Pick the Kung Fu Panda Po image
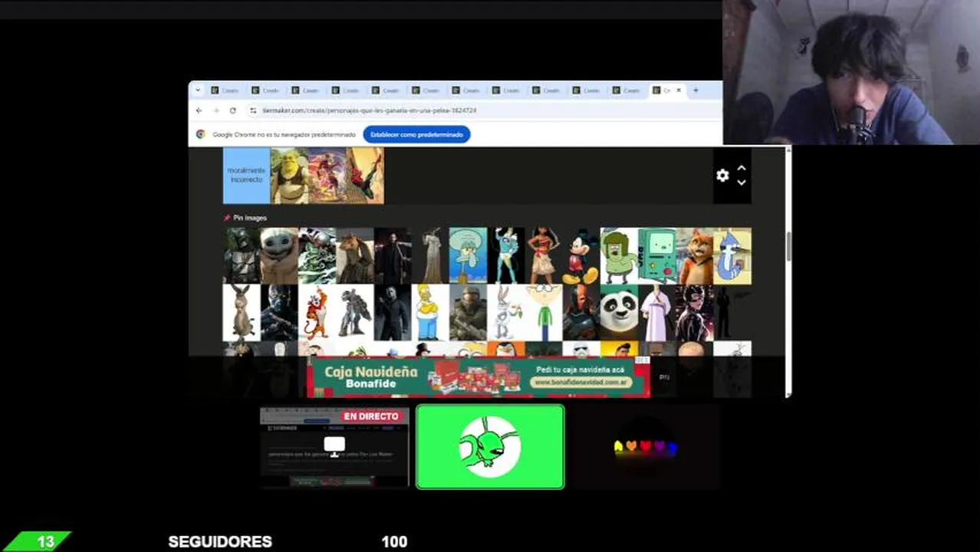 pyautogui.click(x=619, y=313)
